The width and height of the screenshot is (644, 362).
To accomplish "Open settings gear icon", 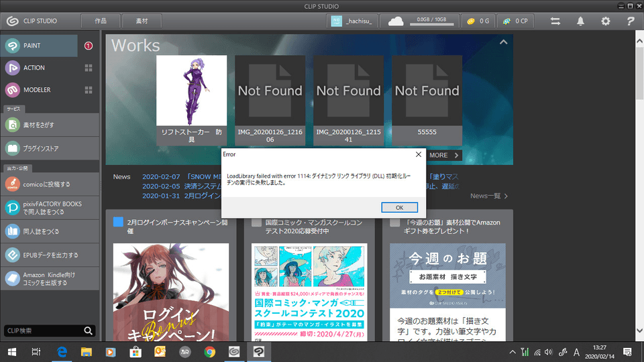I will click(x=605, y=21).
